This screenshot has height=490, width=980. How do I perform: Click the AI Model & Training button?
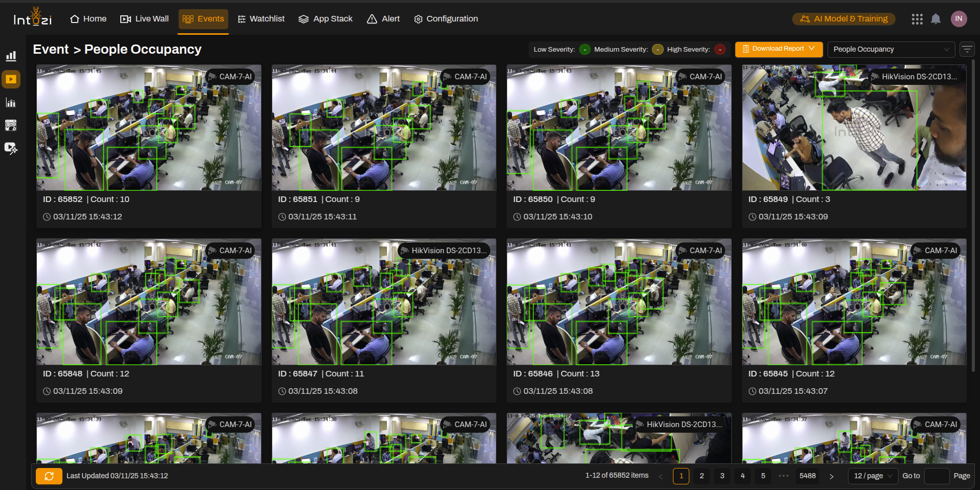pos(843,19)
